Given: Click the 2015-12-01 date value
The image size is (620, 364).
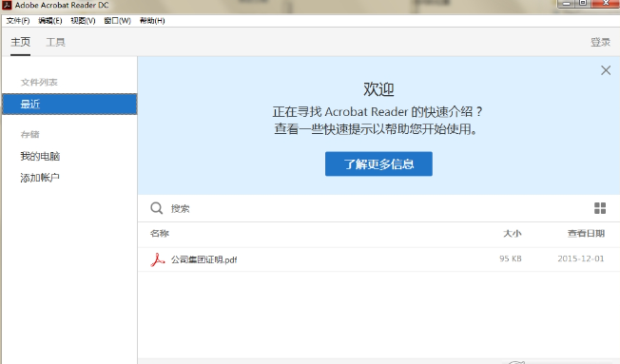Looking at the screenshot, I should (x=581, y=259).
